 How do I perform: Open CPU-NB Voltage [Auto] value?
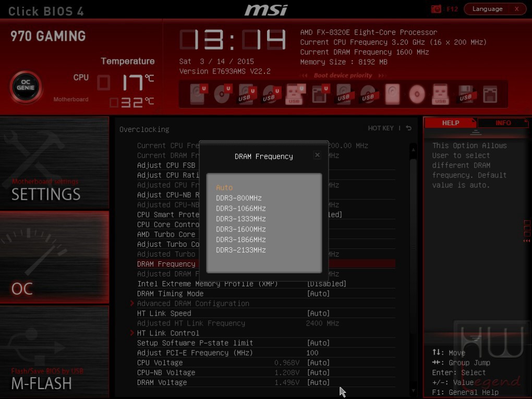coord(318,372)
